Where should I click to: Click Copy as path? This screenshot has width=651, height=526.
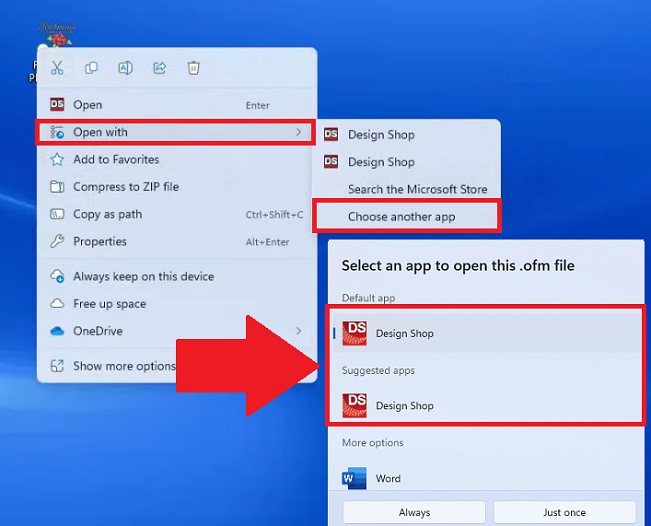point(107,214)
